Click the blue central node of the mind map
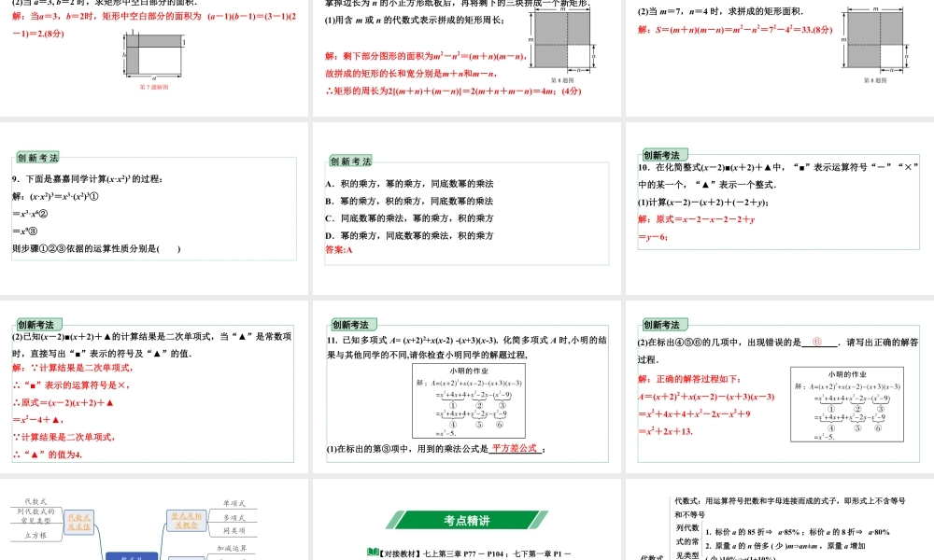Image resolution: width=934 pixels, height=560 pixels. tap(130, 556)
